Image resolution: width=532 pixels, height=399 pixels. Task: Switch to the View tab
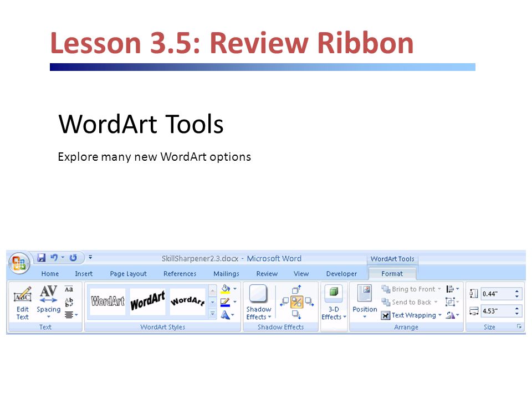[x=301, y=274]
